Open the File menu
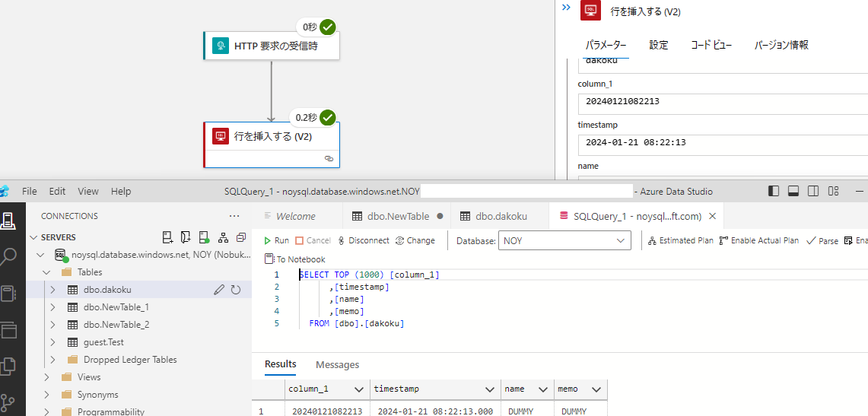Image resolution: width=868 pixels, height=416 pixels. coord(29,192)
